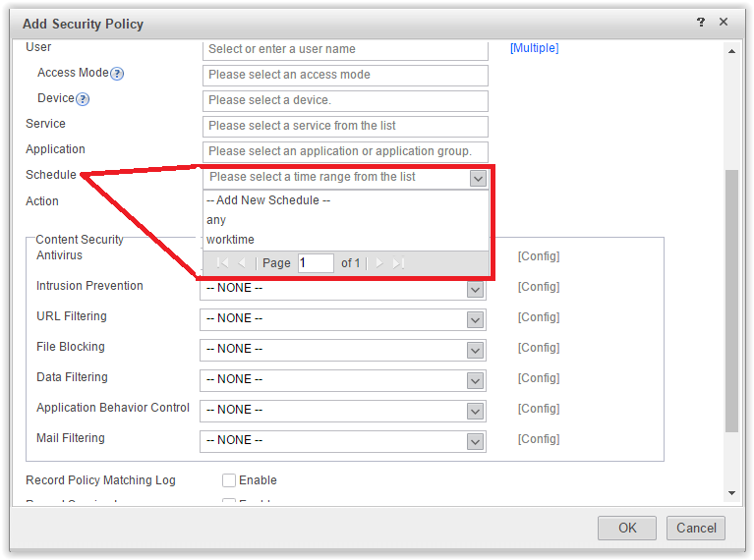Click the help icon next to Access Mode
Screen dimensions: 754x560
117,74
